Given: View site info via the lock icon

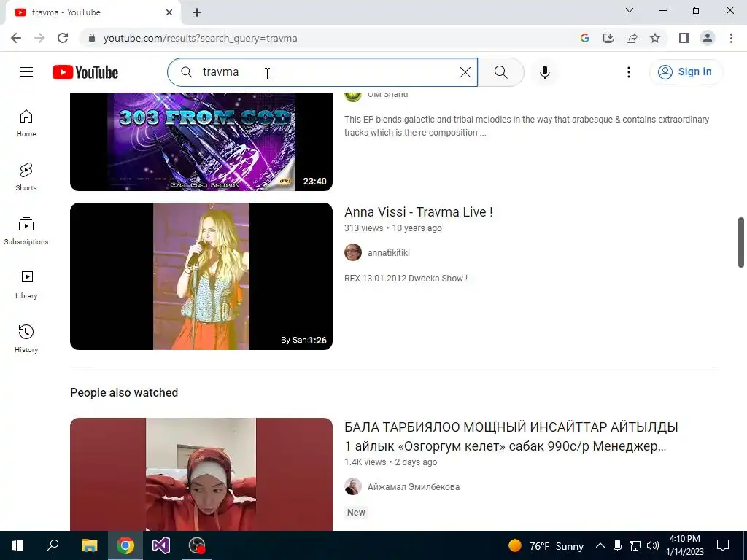Looking at the screenshot, I should click(x=92, y=38).
